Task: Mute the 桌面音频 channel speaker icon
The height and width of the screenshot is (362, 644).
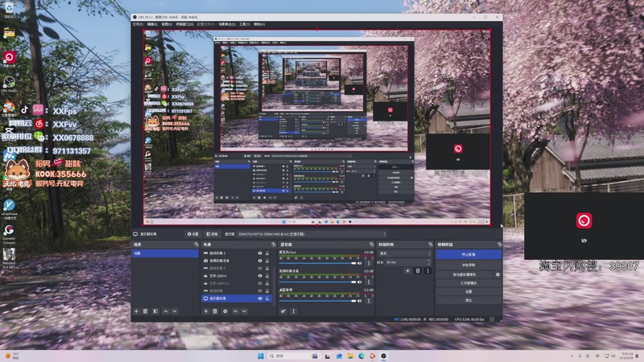Action: coord(360,301)
